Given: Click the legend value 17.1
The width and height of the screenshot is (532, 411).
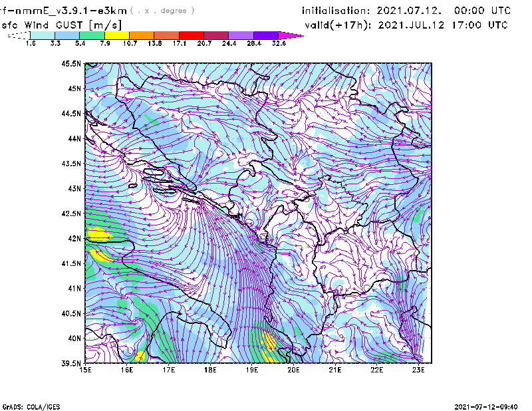Looking at the screenshot, I should pos(180,43).
